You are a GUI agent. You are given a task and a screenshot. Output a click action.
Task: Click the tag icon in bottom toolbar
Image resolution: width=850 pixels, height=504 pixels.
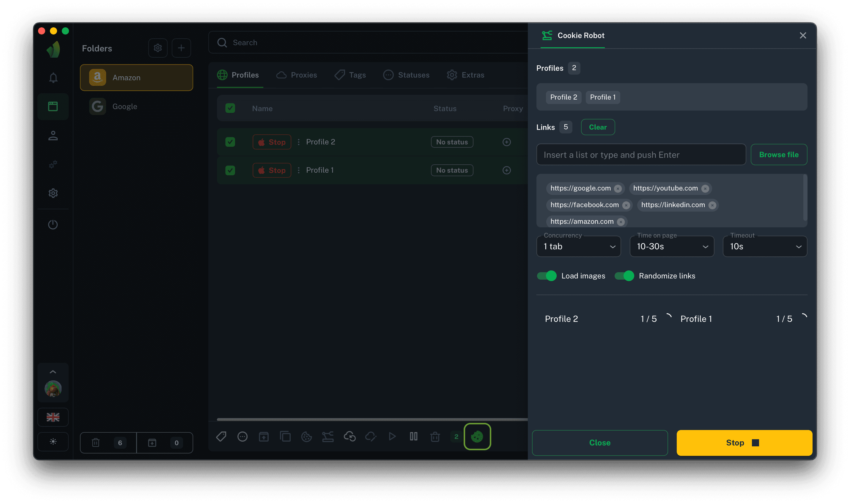(221, 437)
